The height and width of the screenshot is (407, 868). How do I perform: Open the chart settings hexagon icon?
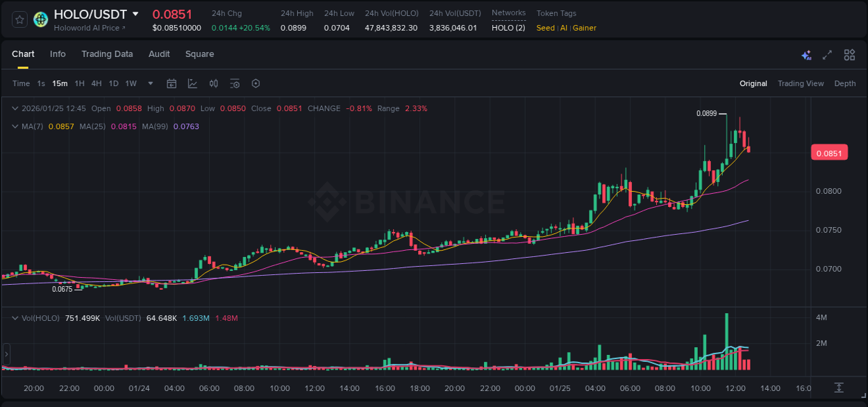[256, 83]
